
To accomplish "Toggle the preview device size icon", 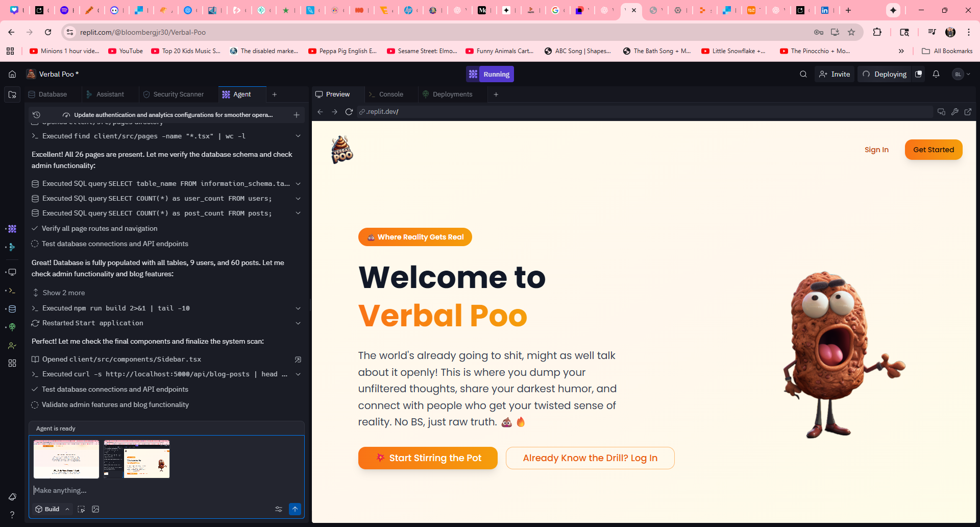I will [941, 112].
